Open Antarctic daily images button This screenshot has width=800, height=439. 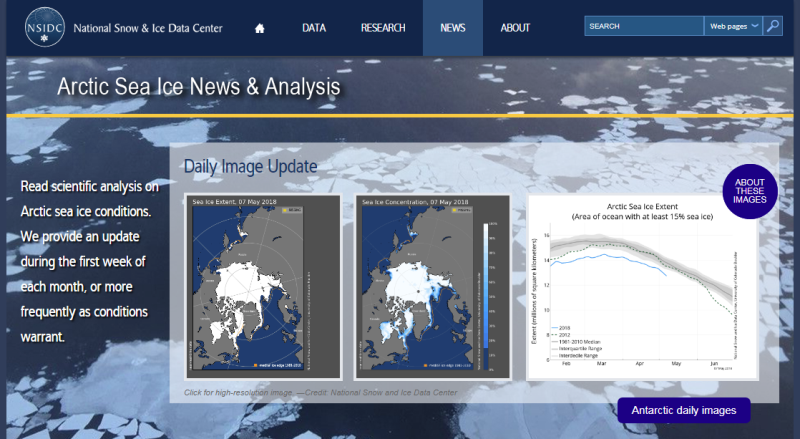coord(684,410)
